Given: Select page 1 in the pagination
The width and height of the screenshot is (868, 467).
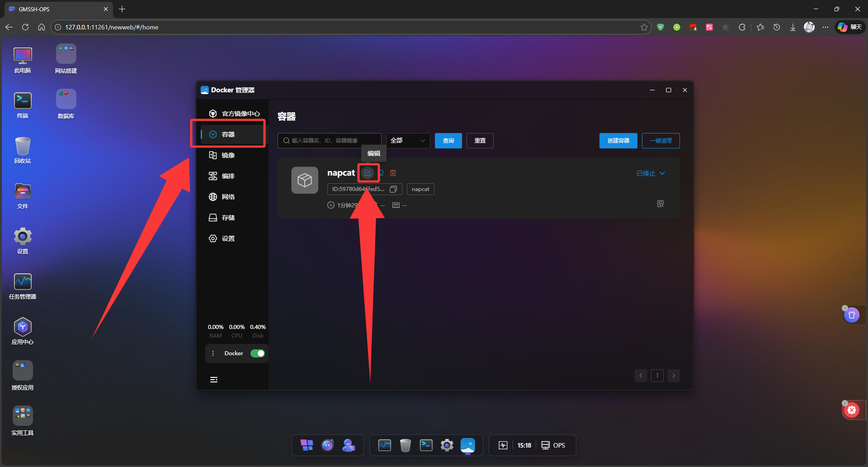Looking at the screenshot, I should tap(657, 376).
